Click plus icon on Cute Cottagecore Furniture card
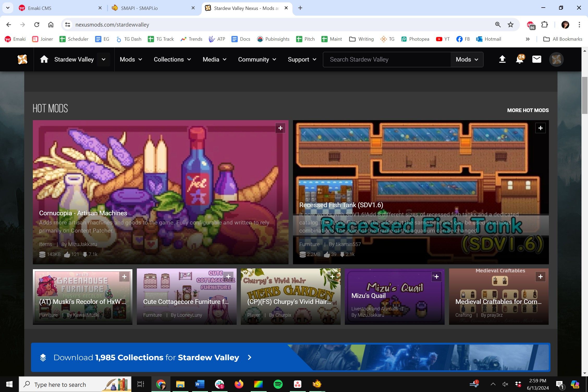The image size is (588, 392). point(228,277)
